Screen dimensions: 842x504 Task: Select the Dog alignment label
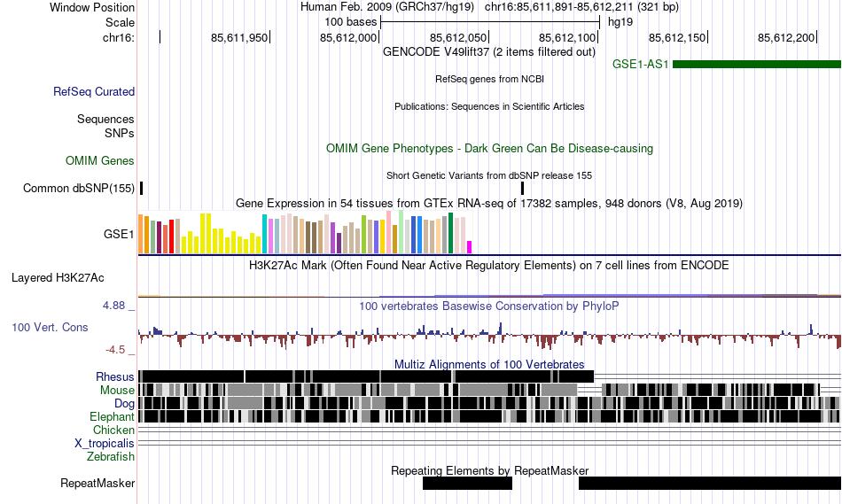[124, 404]
